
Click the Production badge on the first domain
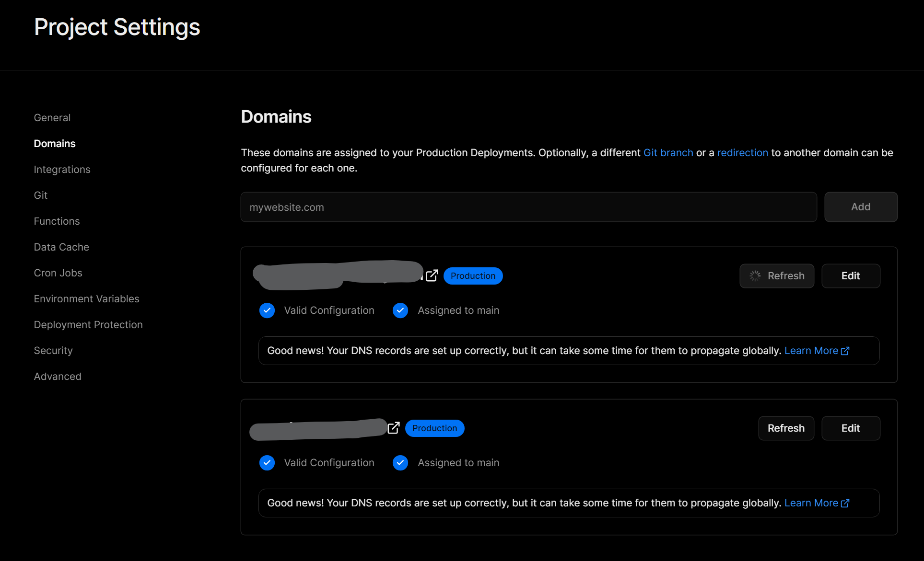coord(473,275)
